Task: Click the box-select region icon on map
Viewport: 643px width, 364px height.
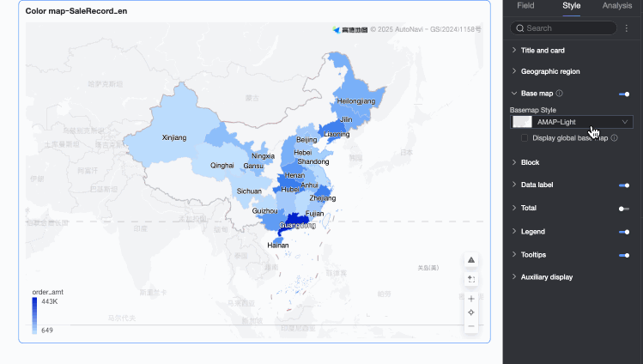Action: pos(471,280)
